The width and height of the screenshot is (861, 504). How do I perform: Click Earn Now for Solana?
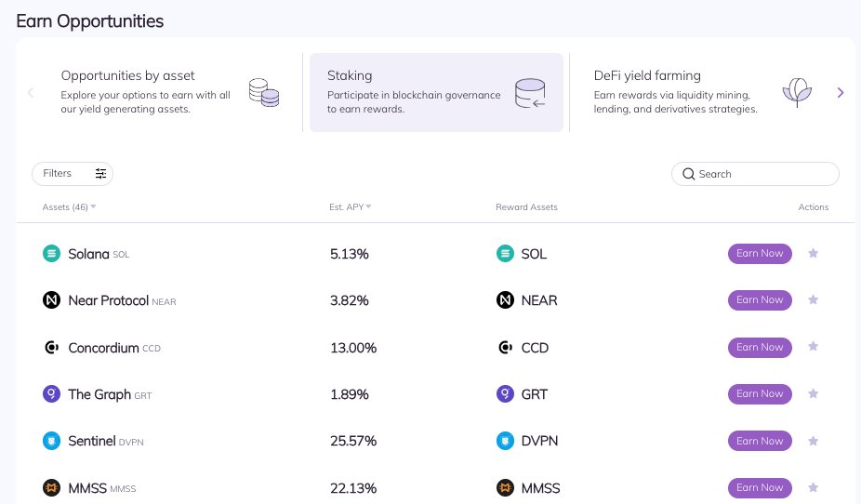[x=760, y=254]
